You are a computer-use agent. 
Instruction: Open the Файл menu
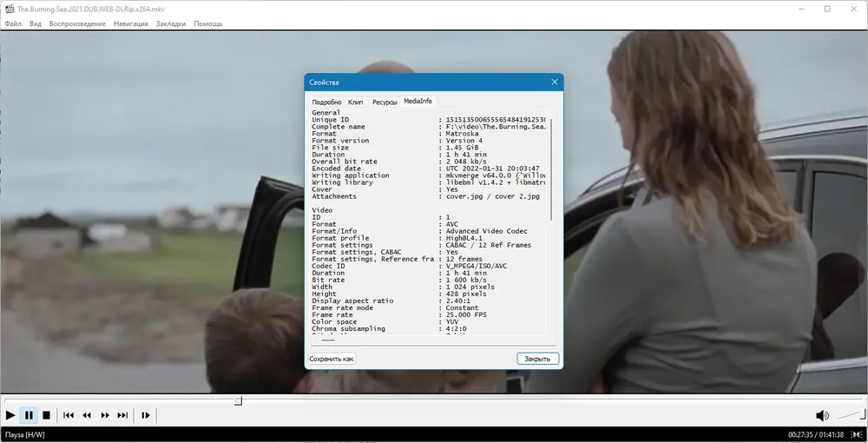13,23
